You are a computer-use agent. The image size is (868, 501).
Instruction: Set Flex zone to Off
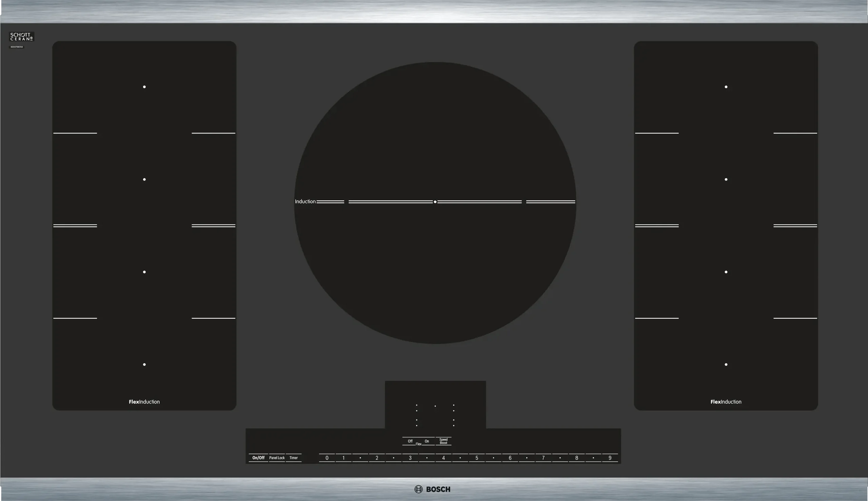point(410,441)
